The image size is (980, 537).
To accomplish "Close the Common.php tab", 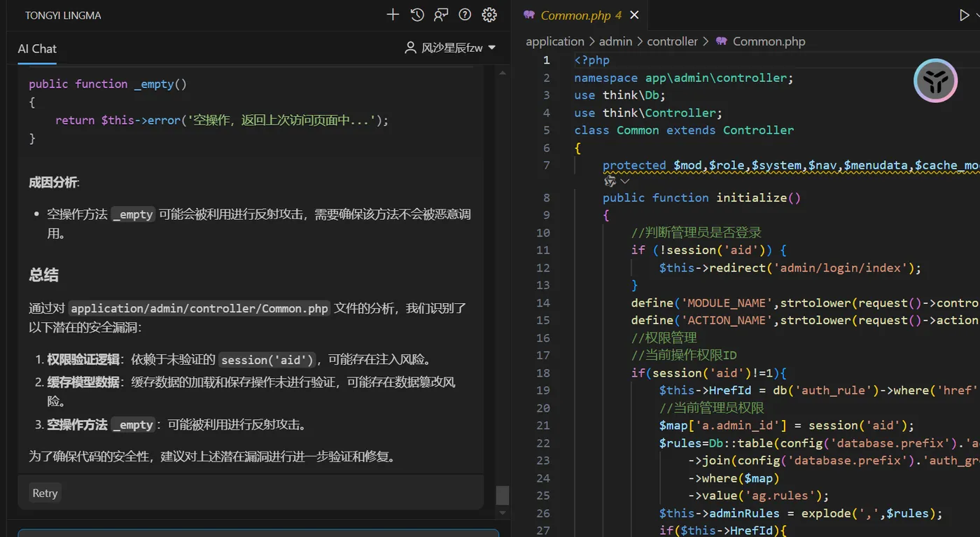I will (634, 15).
